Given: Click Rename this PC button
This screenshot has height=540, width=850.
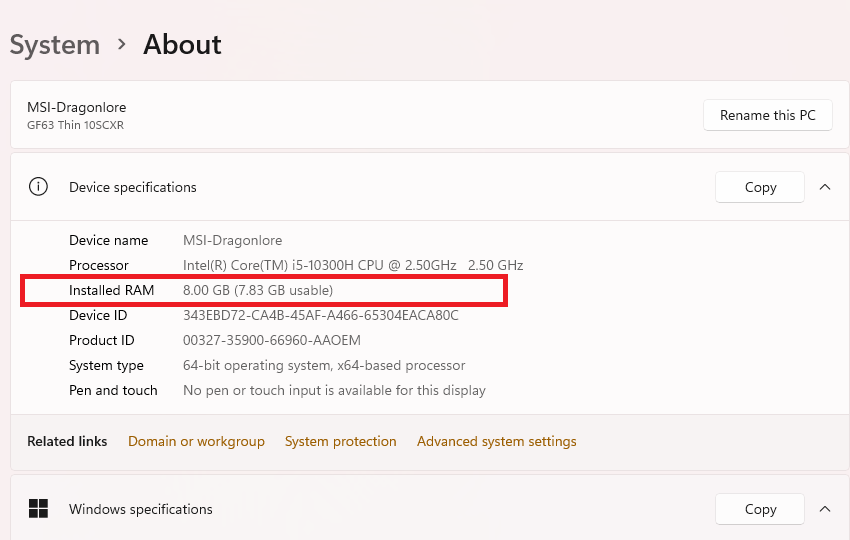Looking at the screenshot, I should click(767, 115).
